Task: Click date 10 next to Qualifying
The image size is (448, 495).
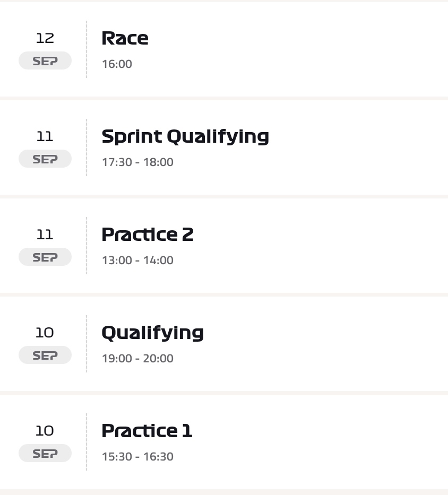Action: pos(45,333)
